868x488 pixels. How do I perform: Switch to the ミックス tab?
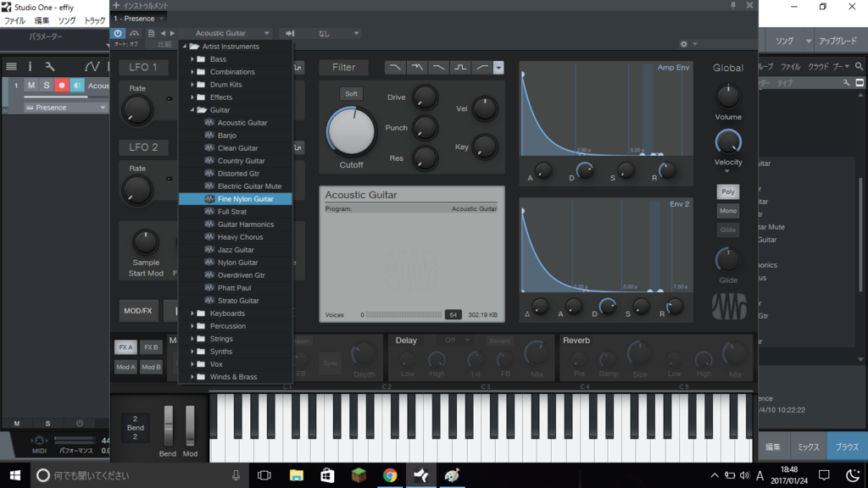pos(808,446)
